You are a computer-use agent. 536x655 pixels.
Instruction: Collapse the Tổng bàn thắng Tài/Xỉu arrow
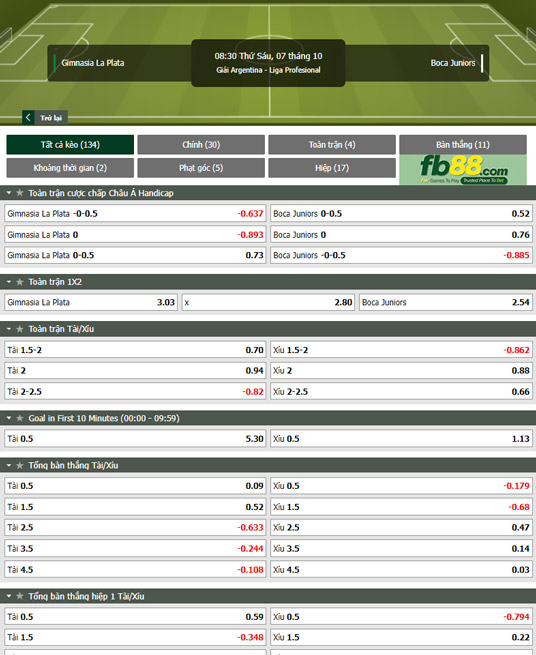(x=9, y=465)
